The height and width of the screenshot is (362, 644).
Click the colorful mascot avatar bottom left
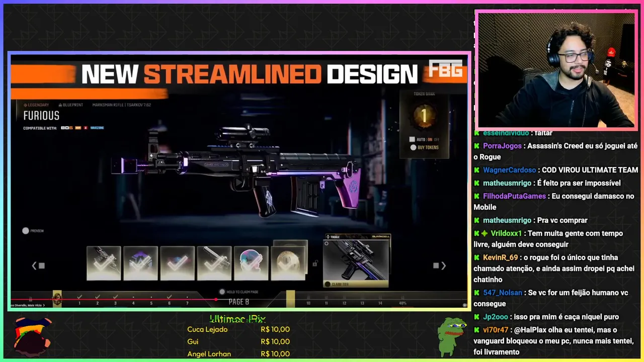[32, 336]
